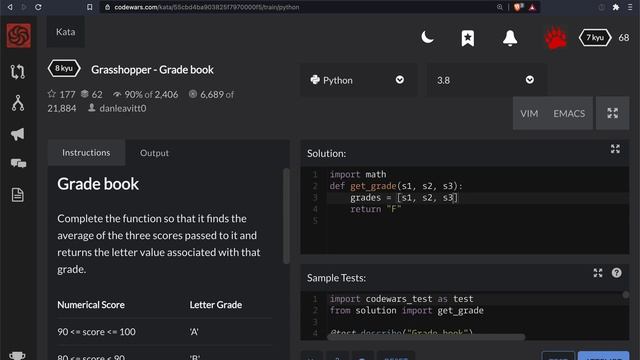Open author danleavitt0 profile link

click(122, 108)
